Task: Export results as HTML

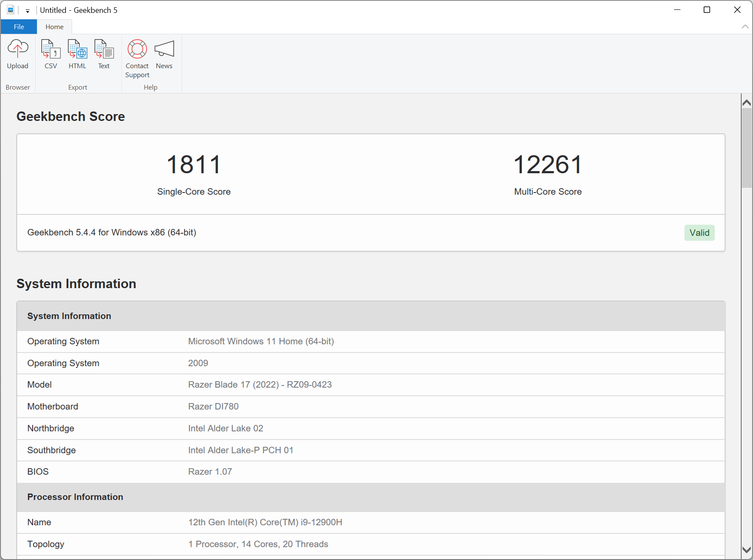Action: pos(77,54)
